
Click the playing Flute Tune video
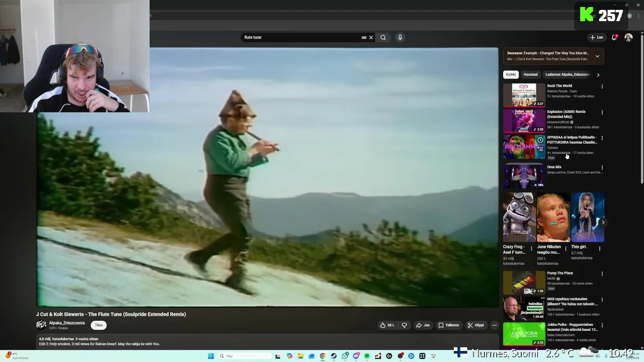coord(267,177)
